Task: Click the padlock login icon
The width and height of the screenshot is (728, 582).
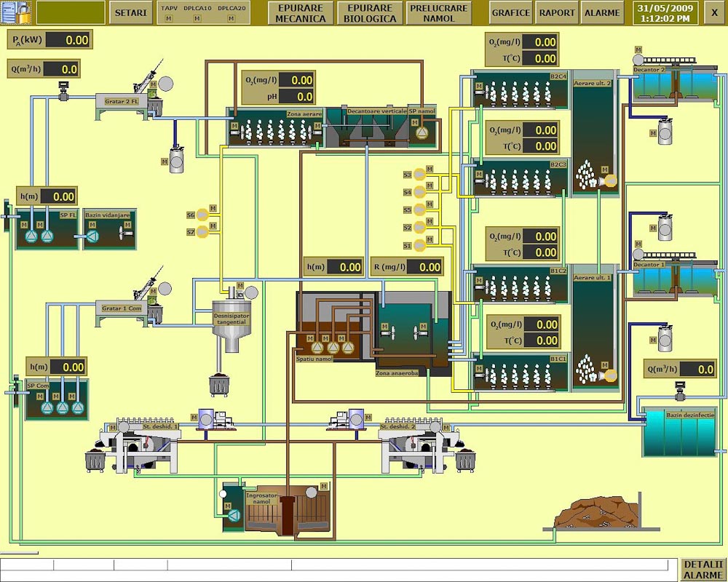Action: coord(16,12)
